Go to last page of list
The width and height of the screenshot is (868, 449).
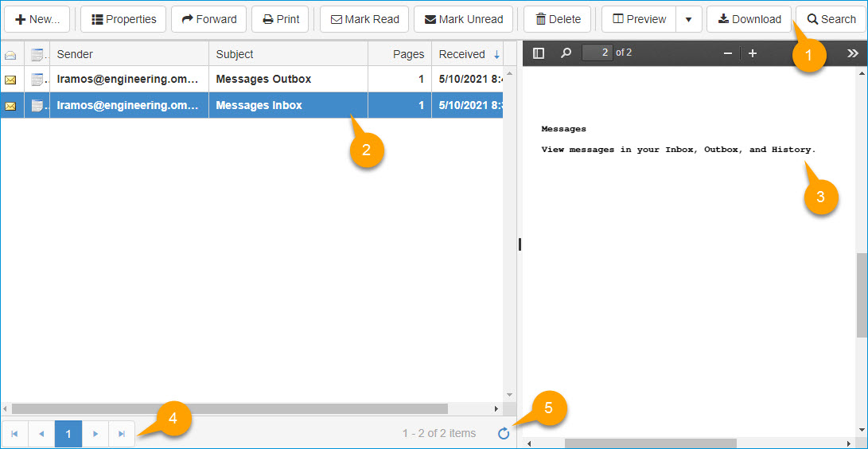[122, 434]
